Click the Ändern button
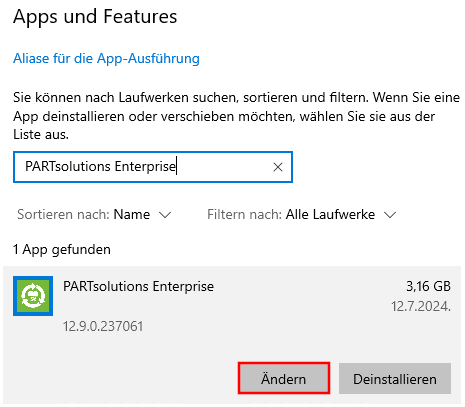 (x=284, y=378)
